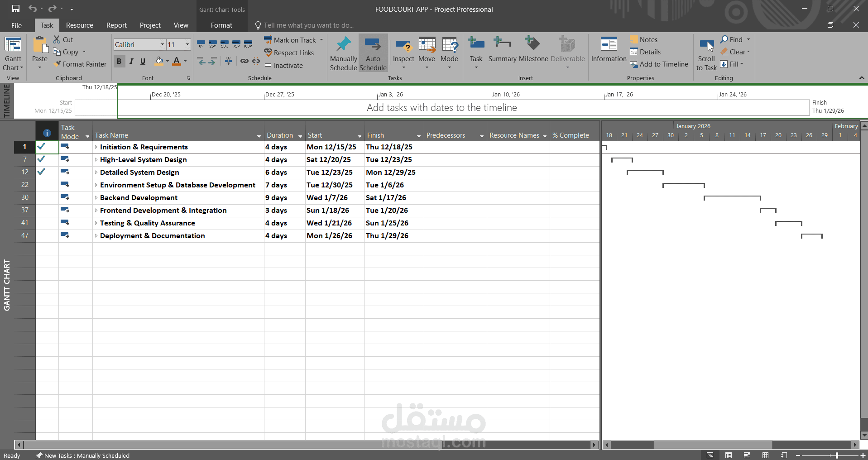Image resolution: width=868 pixels, height=460 pixels.
Task: Indent the selected task
Action: pyautogui.click(x=213, y=61)
